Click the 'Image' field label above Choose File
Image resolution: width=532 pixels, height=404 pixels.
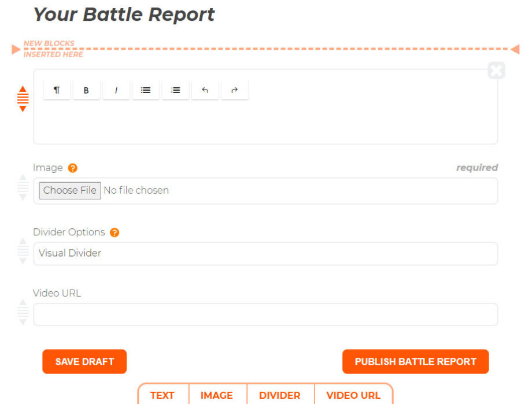click(48, 168)
